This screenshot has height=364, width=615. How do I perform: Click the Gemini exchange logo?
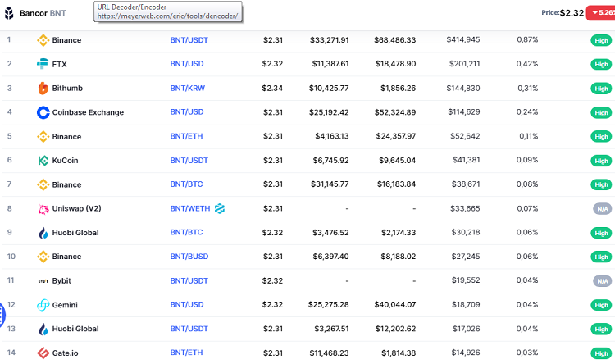tap(43, 305)
